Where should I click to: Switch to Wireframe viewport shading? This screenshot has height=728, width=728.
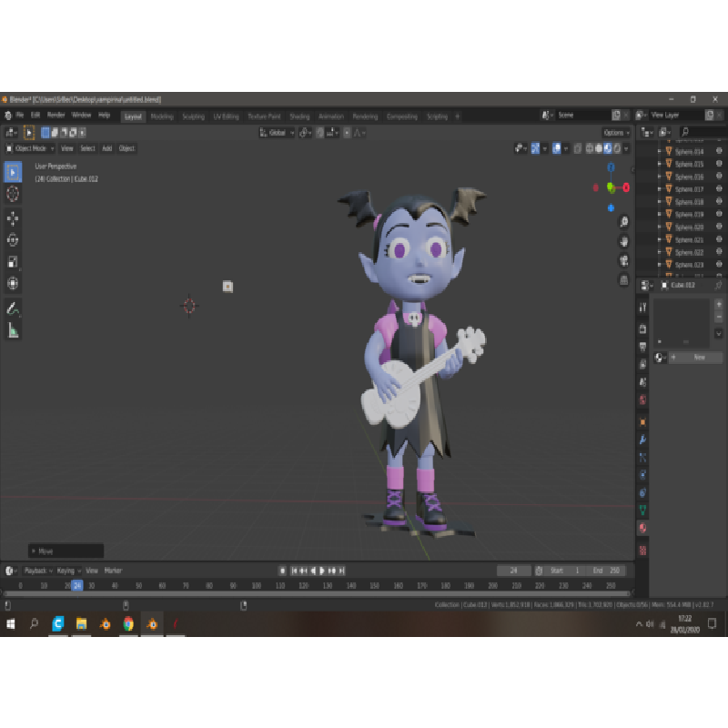(x=590, y=148)
